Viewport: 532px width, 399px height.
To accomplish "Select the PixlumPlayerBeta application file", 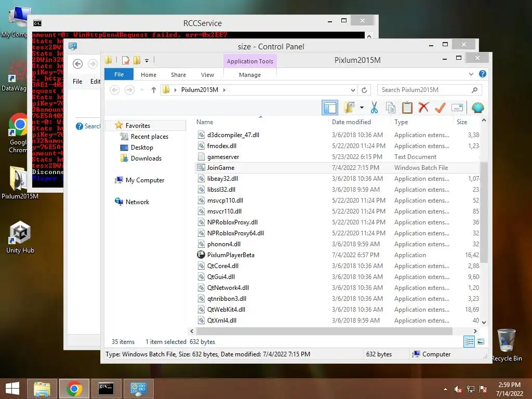I will 338,255.
